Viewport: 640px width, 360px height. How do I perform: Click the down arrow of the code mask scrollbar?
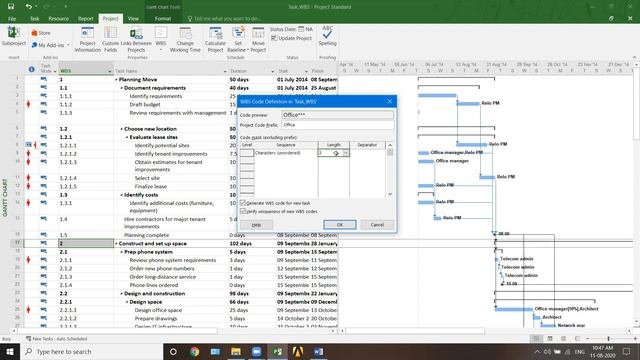(390, 194)
